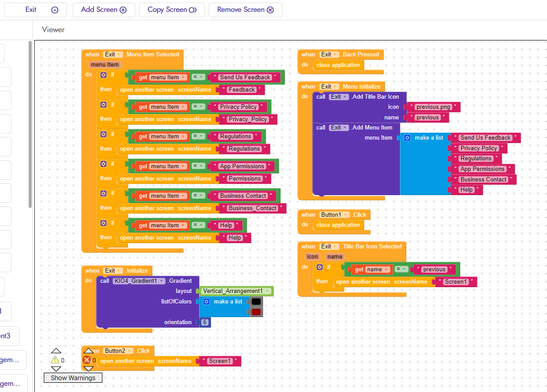The width and height of the screenshot is (547, 392).
Task: Click the Exit screen selector button
Action: pyautogui.click(x=35, y=10)
